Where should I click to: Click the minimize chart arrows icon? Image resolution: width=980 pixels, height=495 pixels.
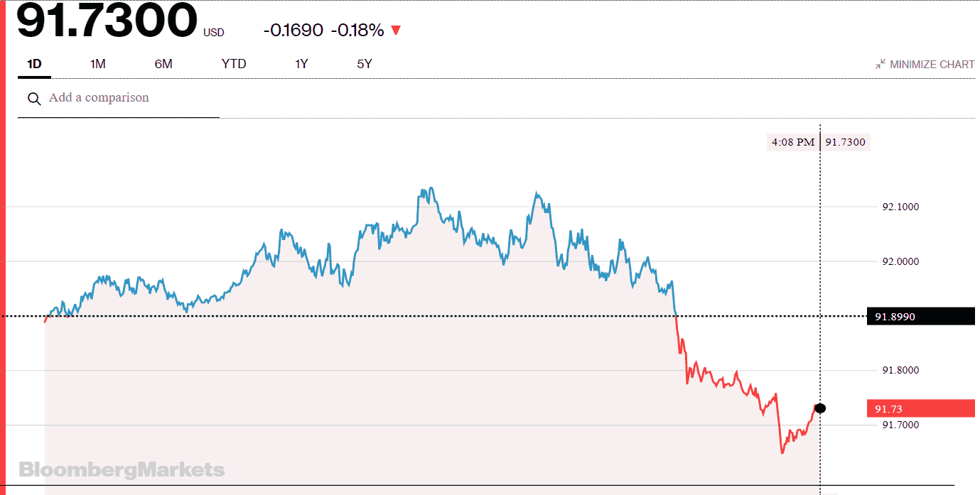[881, 63]
